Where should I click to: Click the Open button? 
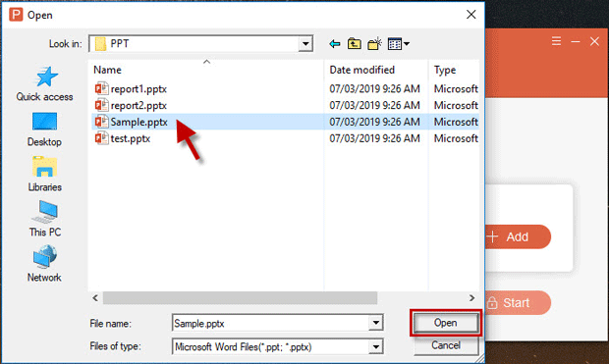pyautogui.click(x=446, y=323)
